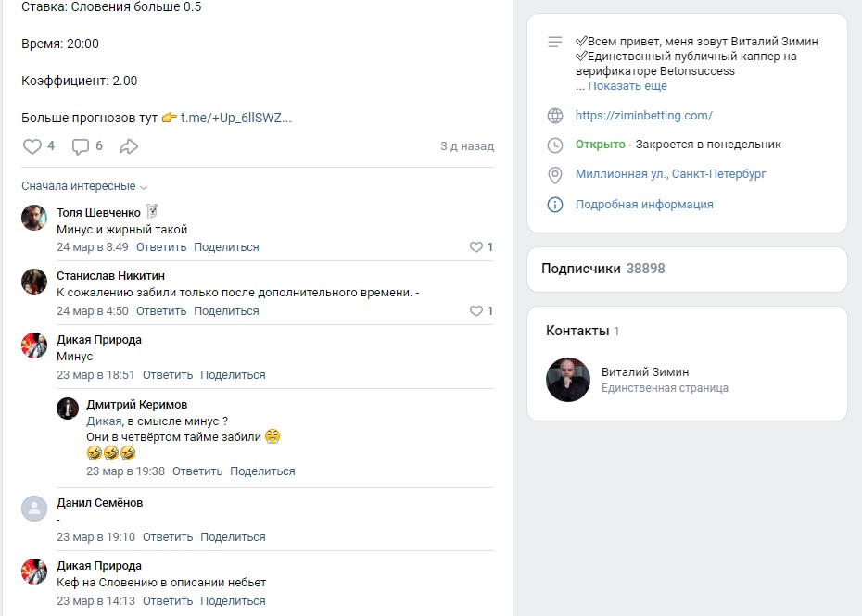Open Подробная информация section
This screenshot has width=862, height=616.
(x=644, y=205)
